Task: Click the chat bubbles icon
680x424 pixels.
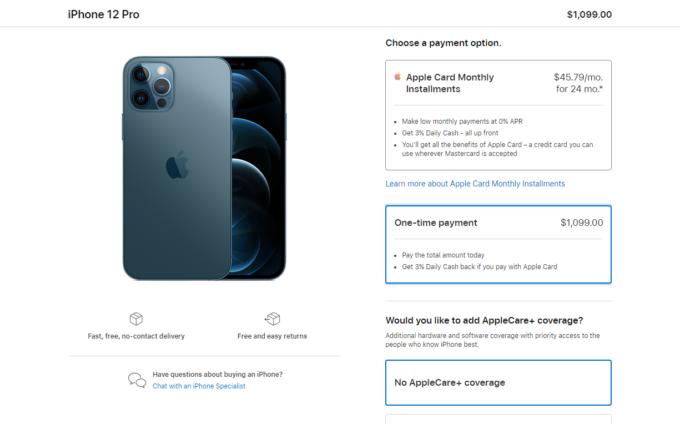Action: pos(137,380)
